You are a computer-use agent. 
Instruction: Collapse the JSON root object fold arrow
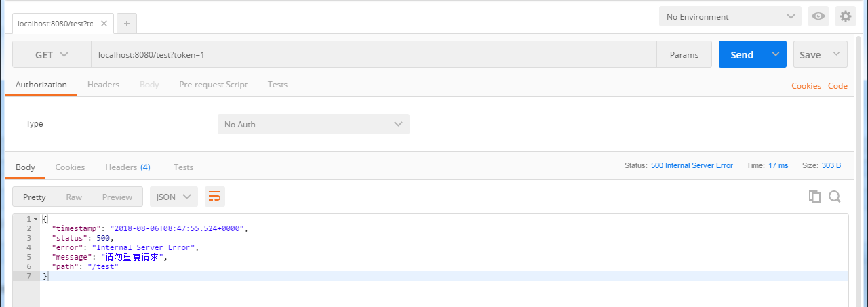tap(35, 220)
